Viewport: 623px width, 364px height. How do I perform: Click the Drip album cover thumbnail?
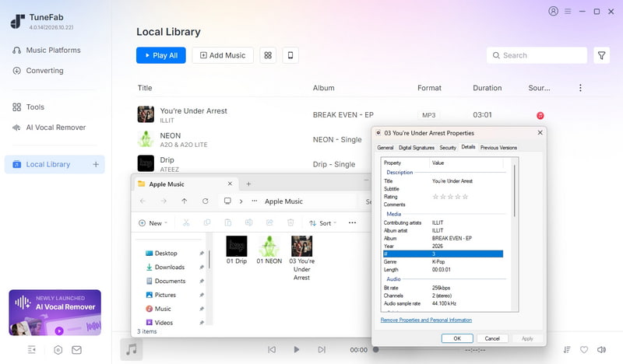(146, 163)
